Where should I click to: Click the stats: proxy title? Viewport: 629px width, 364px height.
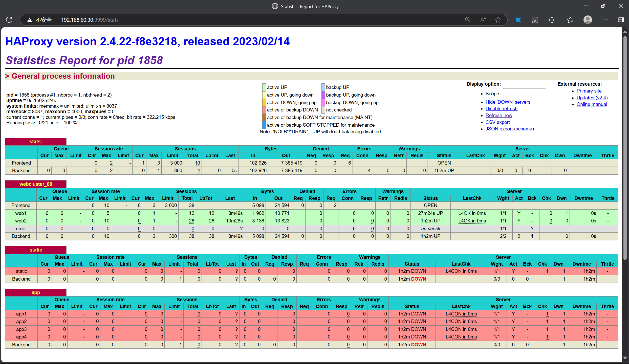(x=36, y=142)
